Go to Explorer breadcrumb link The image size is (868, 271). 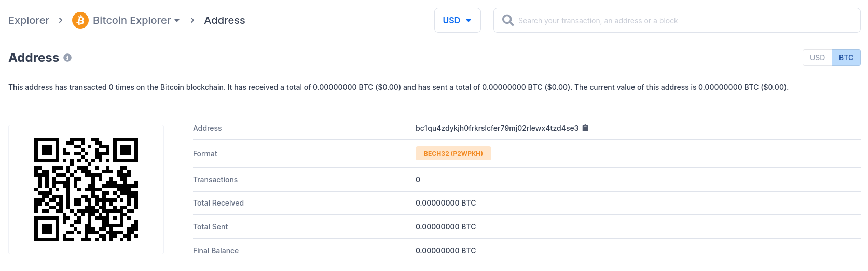(x=29, y=20)
